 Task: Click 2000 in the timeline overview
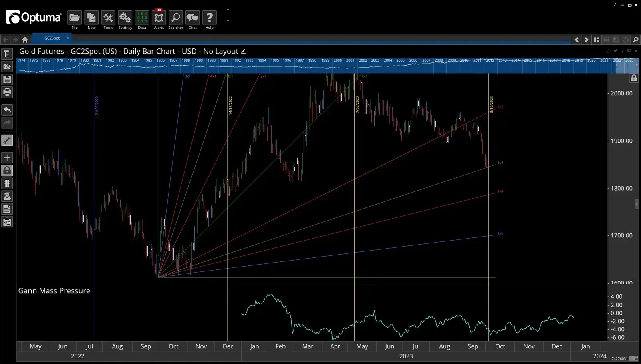click(x=338, y=60)
